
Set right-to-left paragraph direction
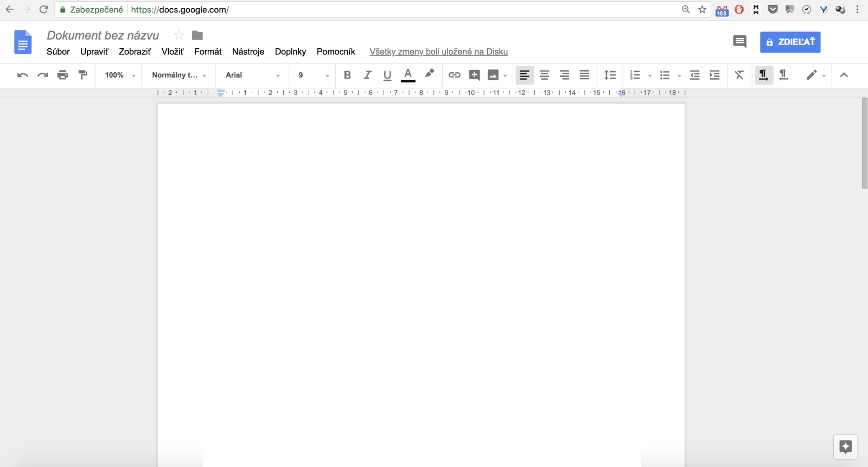coord(783,75)
